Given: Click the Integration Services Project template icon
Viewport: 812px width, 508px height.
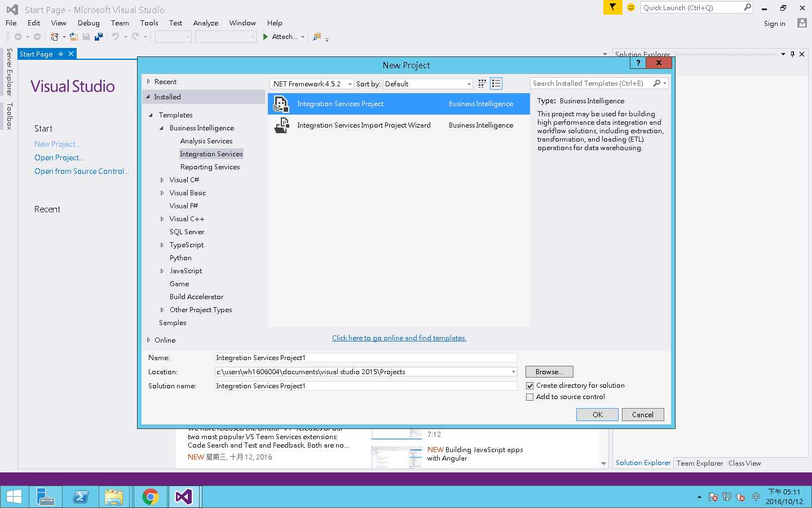Looking at the screenshot, I should point(281,104).
